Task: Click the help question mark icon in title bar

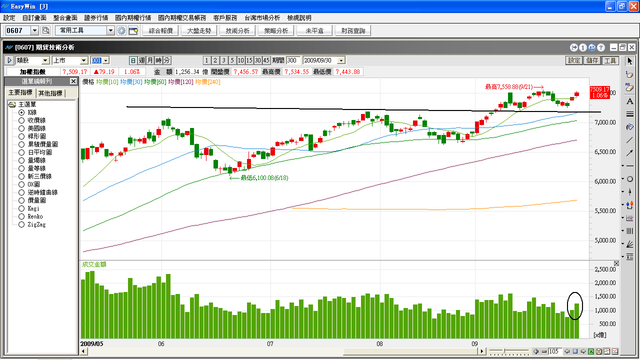Action: (601, 47)
